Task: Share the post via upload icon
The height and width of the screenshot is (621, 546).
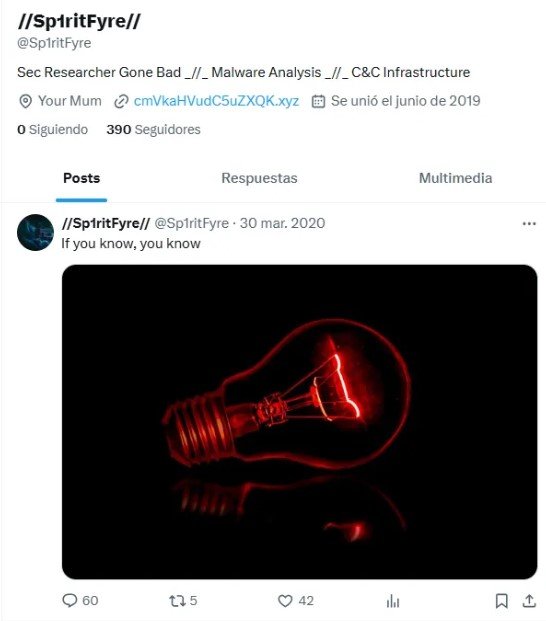Action: pos(529,601)
